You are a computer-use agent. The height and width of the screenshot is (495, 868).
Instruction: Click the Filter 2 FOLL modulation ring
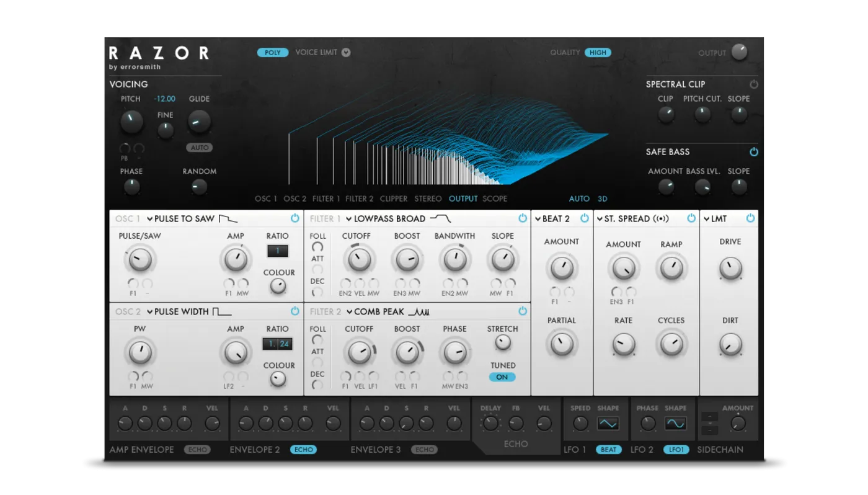(317, 340)
